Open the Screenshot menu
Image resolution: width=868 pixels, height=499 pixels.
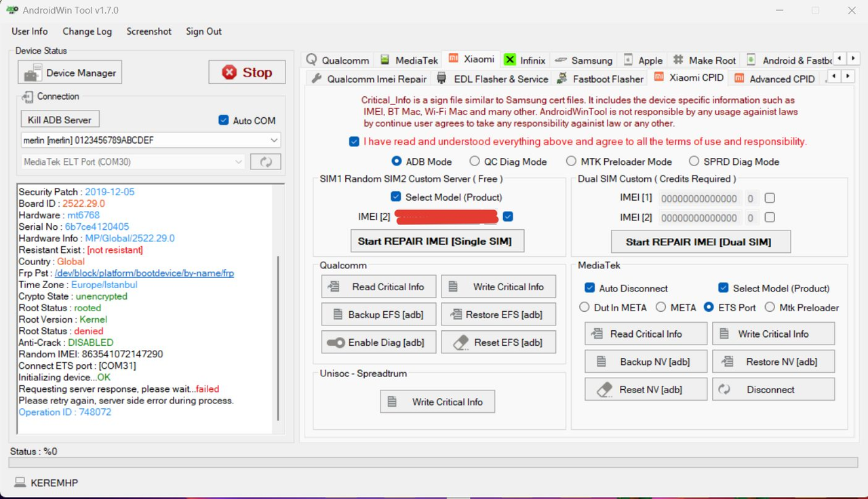tap(149, 31)
